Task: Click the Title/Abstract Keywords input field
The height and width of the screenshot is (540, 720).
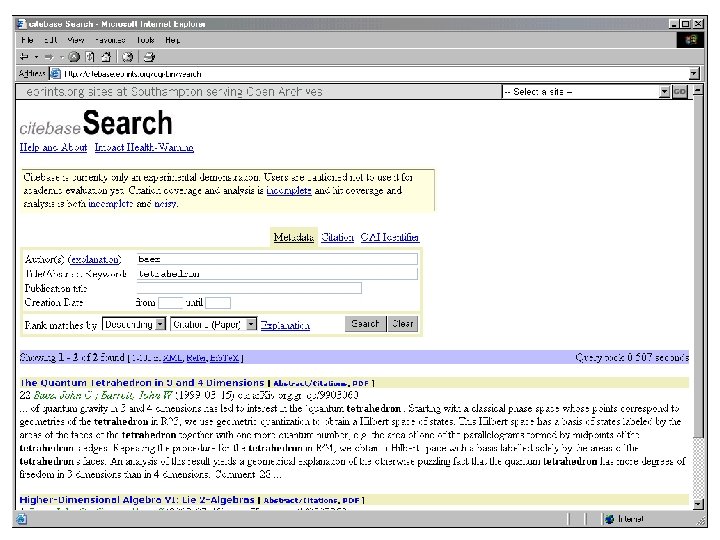Action: pyautogui.click(x=277, y=274)
